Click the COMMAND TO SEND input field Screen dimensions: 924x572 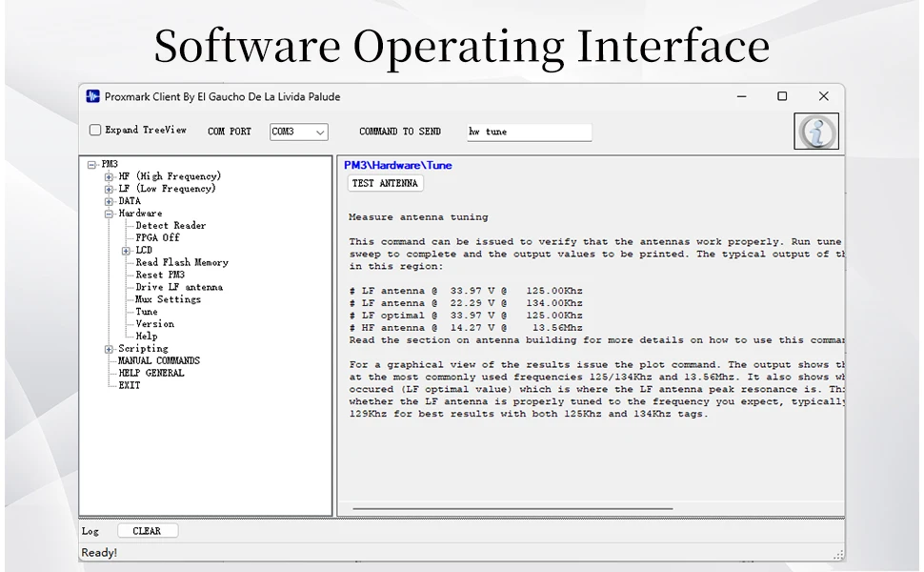coord(530,132)
